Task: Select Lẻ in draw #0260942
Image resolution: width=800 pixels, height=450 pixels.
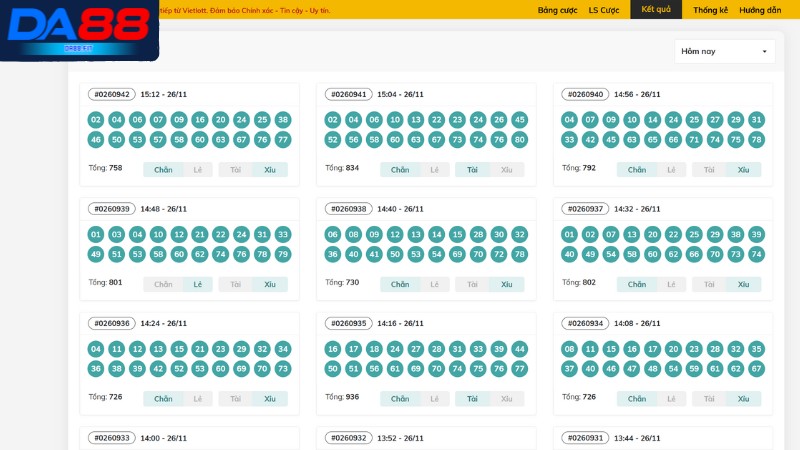Action: [197, 170]
